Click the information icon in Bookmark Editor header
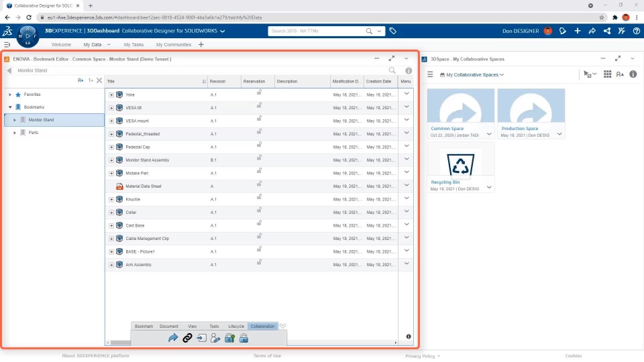The width and height of the screenshot is (644, 362). click(409, 70)
